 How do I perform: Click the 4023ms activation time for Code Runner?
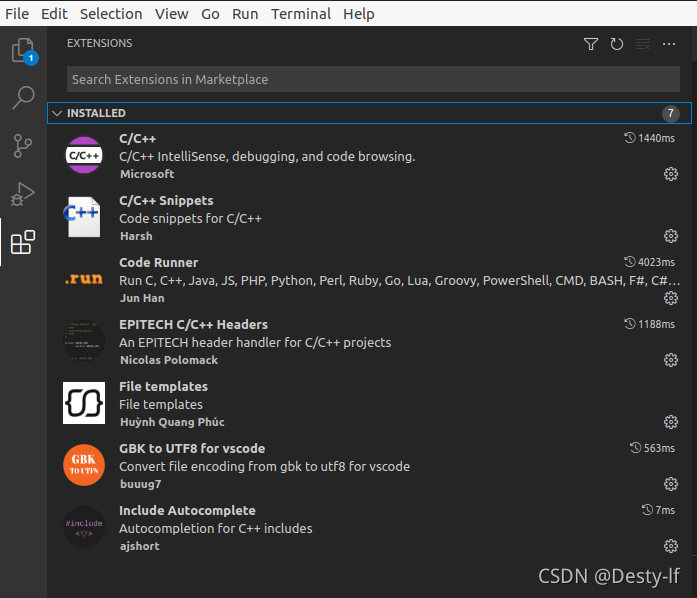[649, 262]
